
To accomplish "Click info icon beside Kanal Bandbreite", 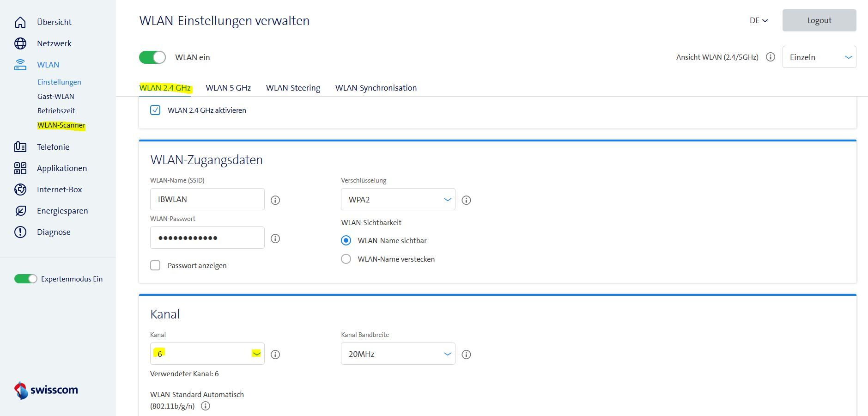I will pyautogui.click(x=467, y=355).
